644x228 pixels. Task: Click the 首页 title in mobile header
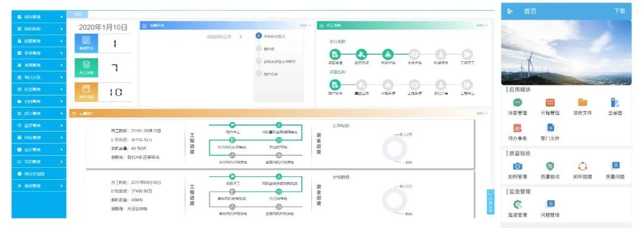click(x=530, y=11)
